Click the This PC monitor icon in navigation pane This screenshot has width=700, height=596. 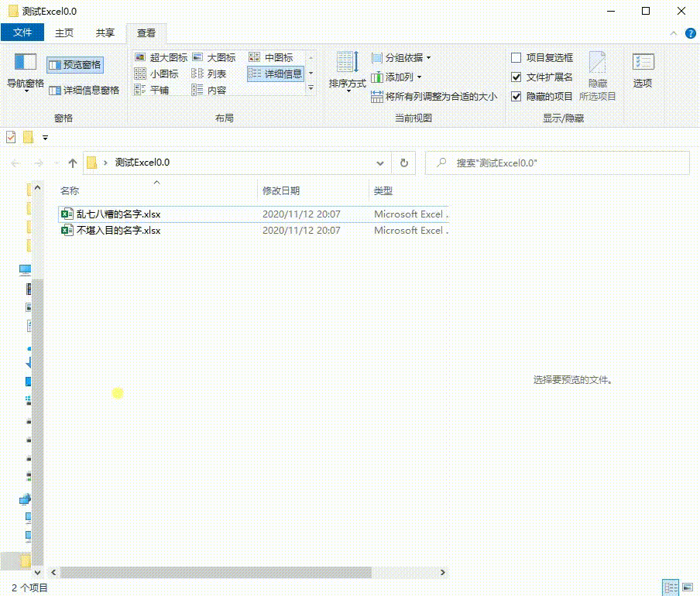tap(25, 269)
